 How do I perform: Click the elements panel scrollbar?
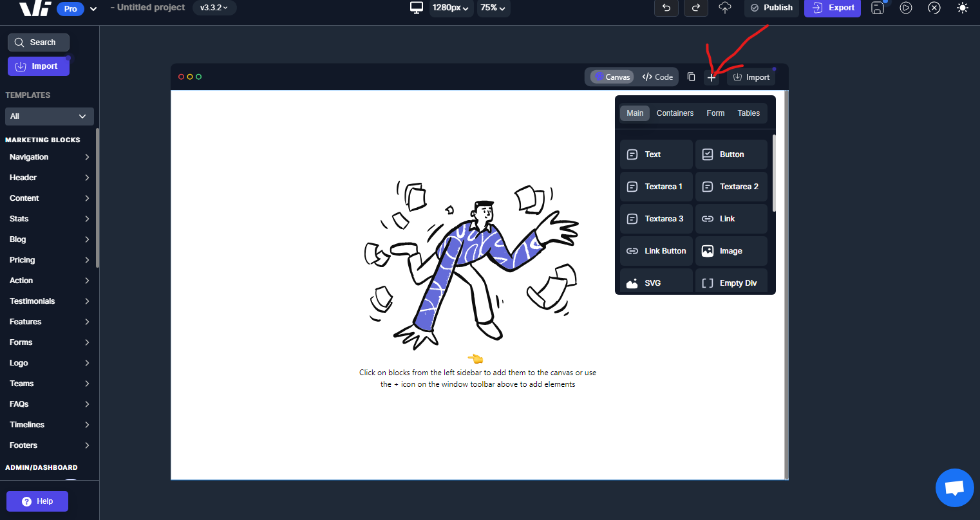tap(774, 172)
